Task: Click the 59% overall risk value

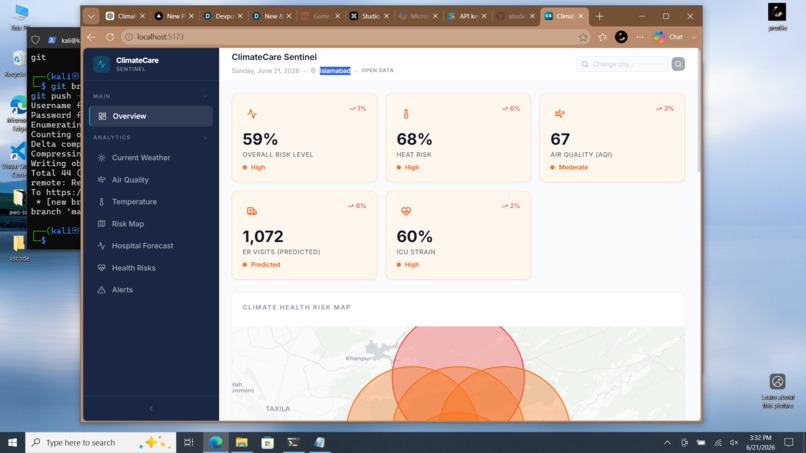Action: click(260, 139)
